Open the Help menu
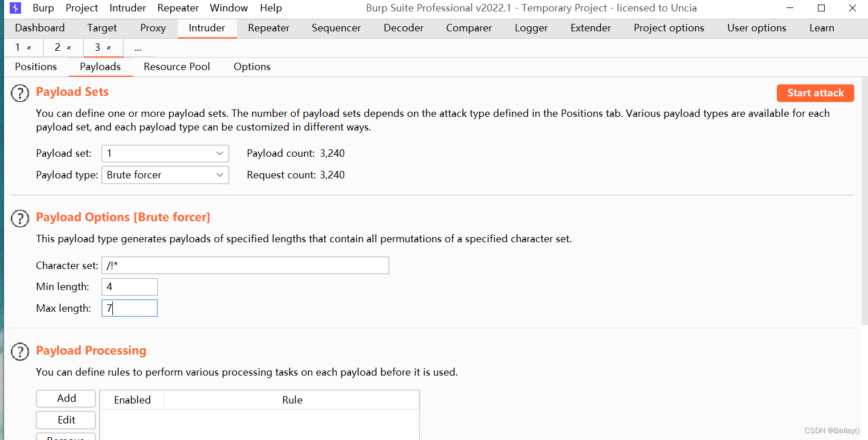Viewport: 868px width, 440px height. click(271, 8)
